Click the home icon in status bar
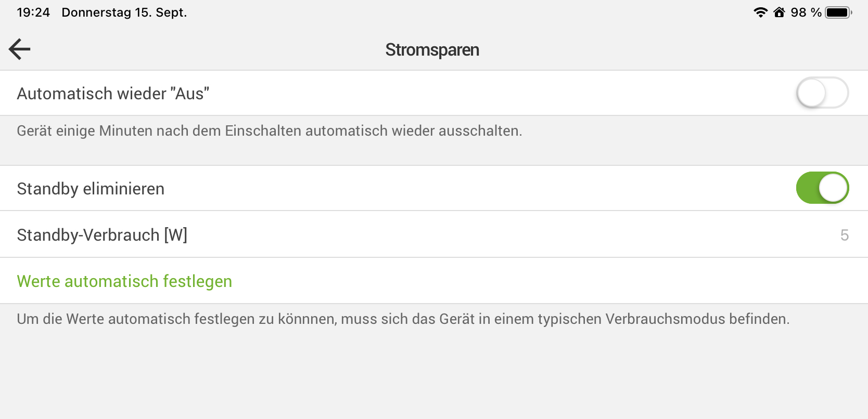 pos(779,12)
